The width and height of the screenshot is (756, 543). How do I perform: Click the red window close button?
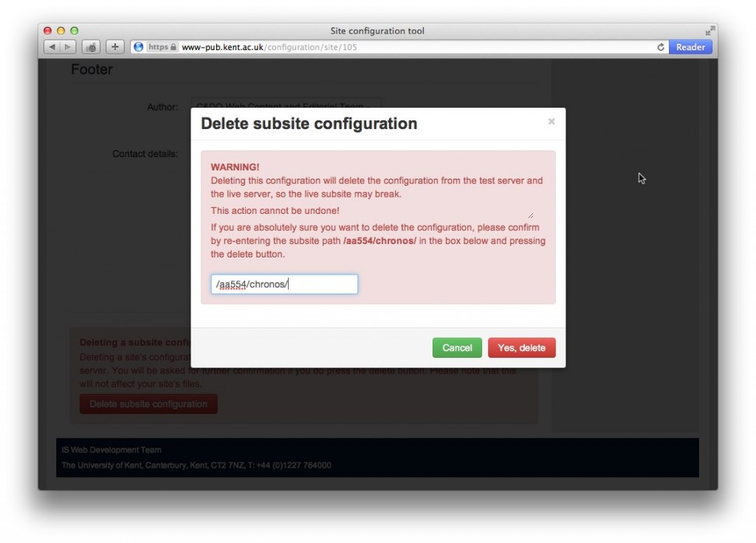(48, 31)
